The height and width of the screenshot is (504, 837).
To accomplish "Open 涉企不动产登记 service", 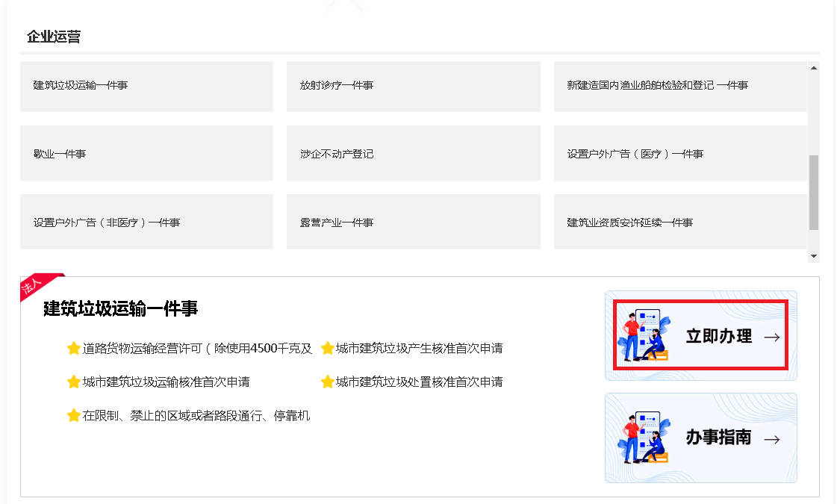I will pyautogui.click(x=414, y=153).
